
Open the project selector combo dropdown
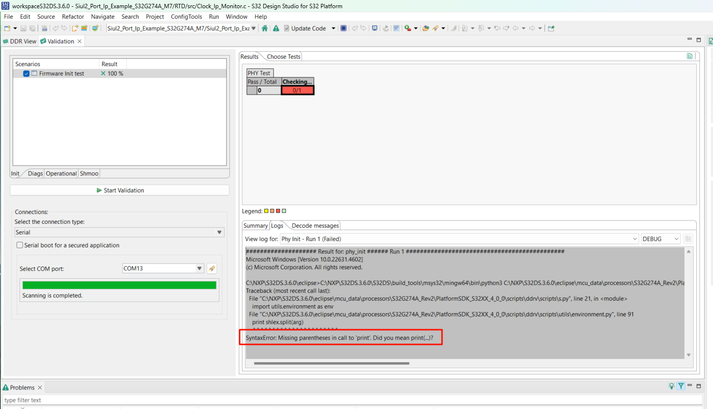[253, 28]
